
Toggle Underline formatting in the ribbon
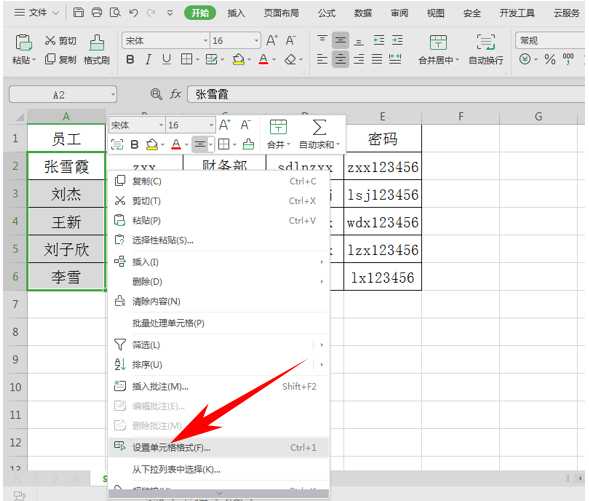tap(166, 59)
